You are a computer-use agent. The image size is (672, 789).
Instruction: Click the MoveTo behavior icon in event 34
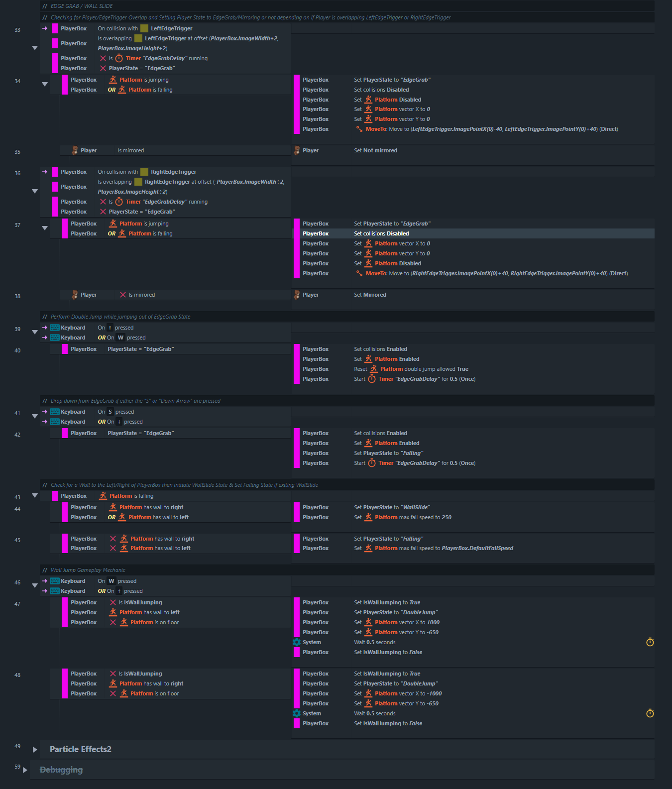pyautogui.click(x=359, y=129)
